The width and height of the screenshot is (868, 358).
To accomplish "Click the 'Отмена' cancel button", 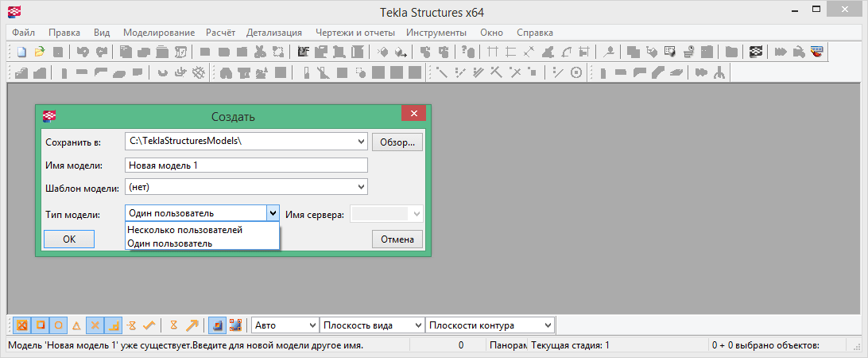I will [x=397, y=239].
